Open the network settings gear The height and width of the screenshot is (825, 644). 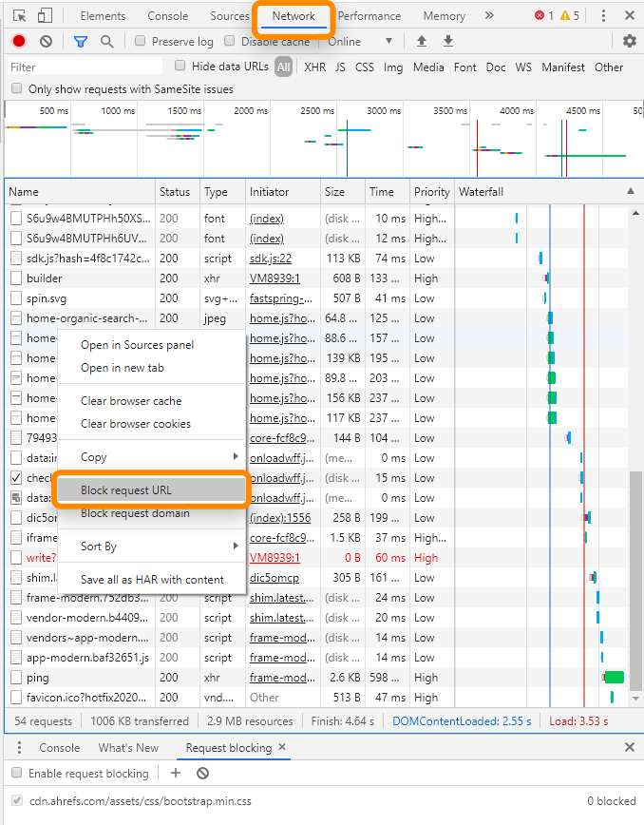(x=629, y=42)
